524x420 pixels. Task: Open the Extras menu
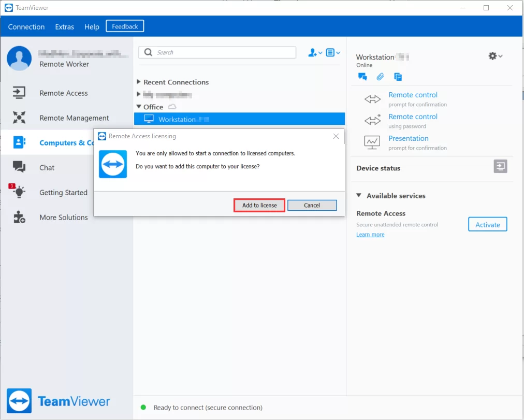(x=64, y=26)
